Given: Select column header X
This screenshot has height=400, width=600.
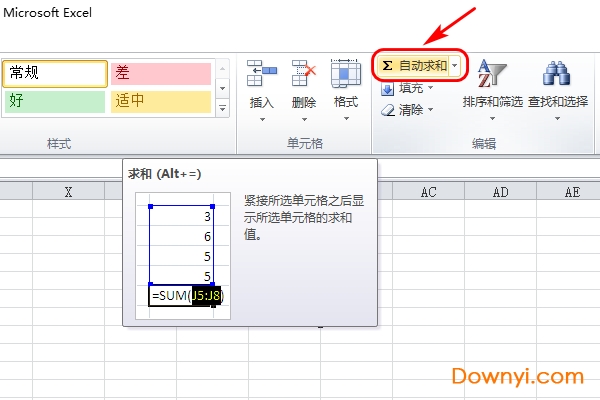Looking at the screenshot, I should pyautogui.click(x=68, y=192).
